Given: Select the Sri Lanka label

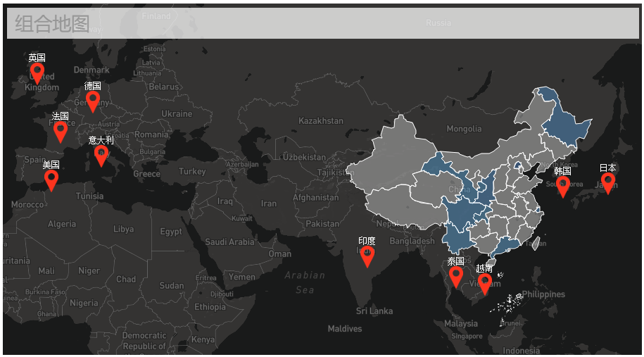Looking at the screenshot, I should (374, 311).
